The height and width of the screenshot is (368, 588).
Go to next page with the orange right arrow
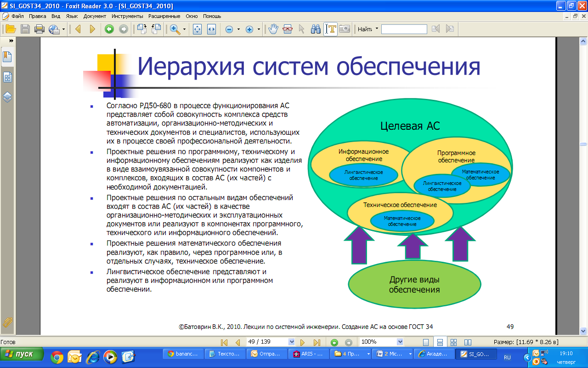[92, 29]
